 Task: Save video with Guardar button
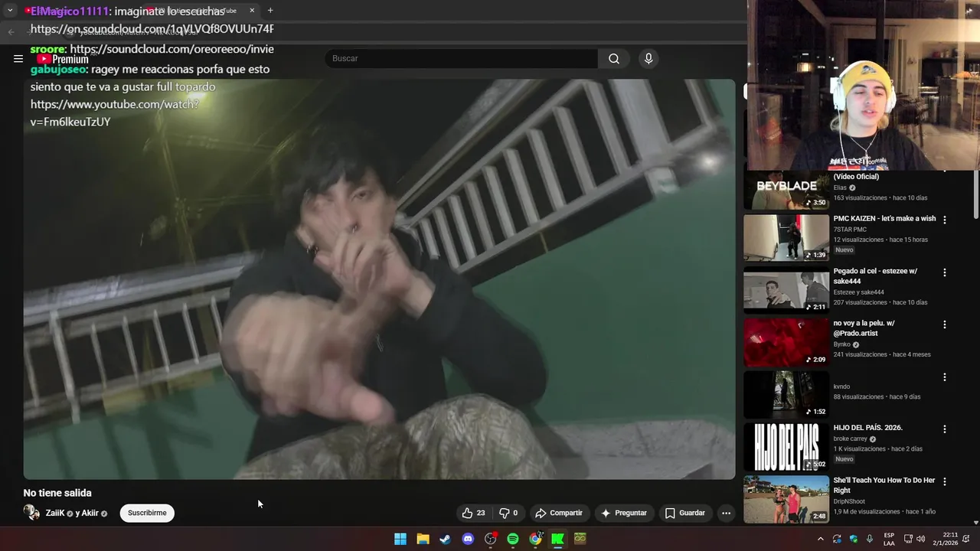(685, 513)
